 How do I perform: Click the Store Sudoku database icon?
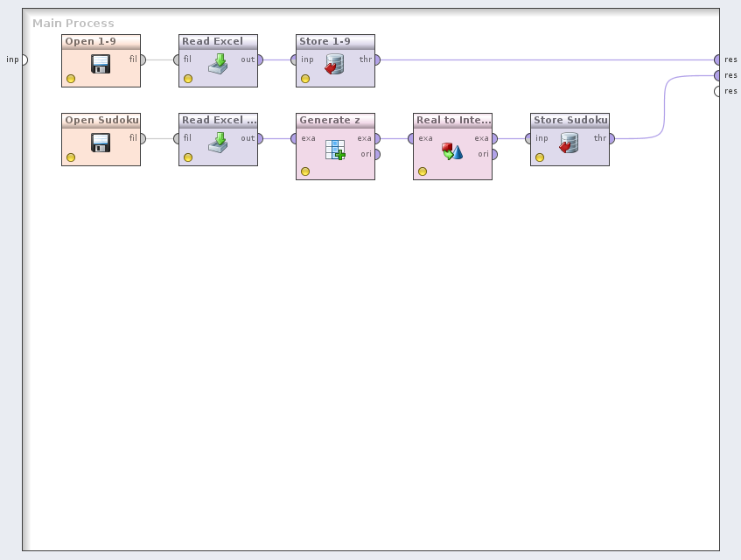click(x=570, y=143)
